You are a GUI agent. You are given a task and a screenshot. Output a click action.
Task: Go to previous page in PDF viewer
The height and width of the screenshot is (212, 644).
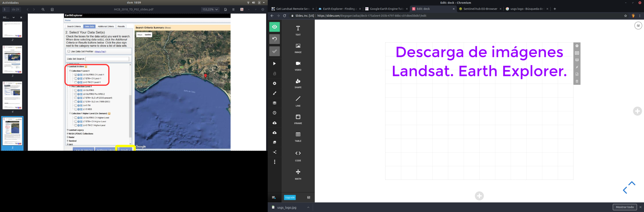(x=28, y=10)
